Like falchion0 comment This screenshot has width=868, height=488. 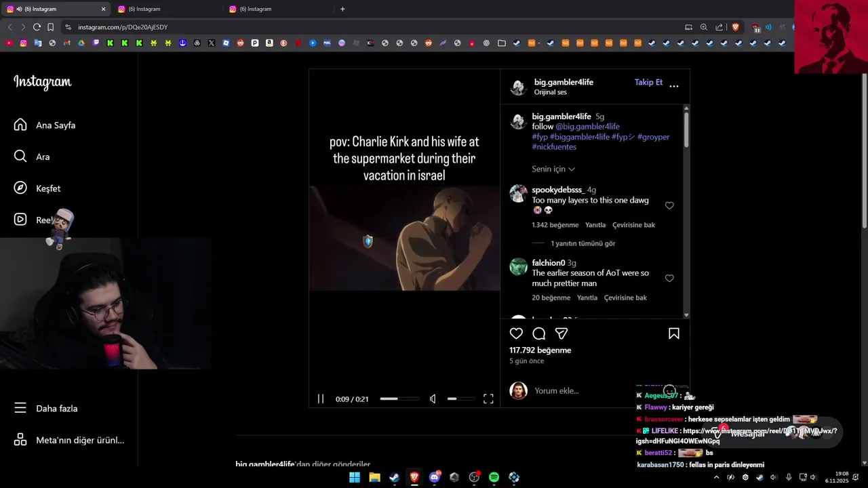click(x=669, y=278)
